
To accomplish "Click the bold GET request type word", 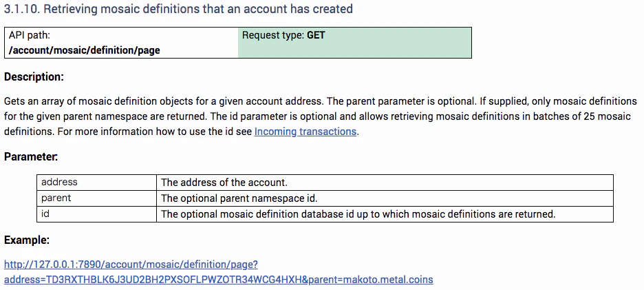I will 316,35.
